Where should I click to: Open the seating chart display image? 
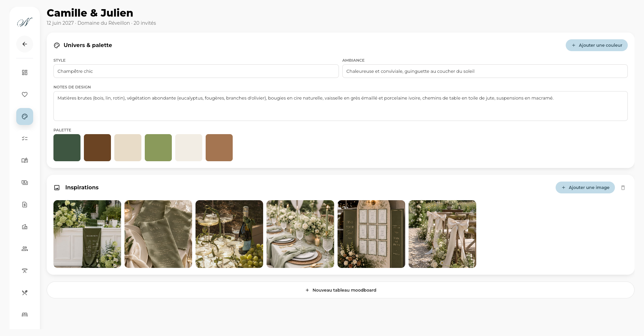(371, 234)
